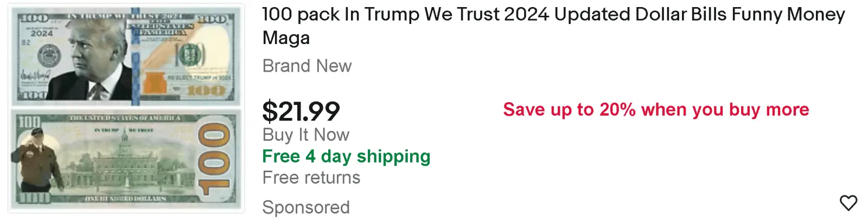868x219 pixels.
Task: Click the blue security stripe on front bill
Action: click(135, 60)
